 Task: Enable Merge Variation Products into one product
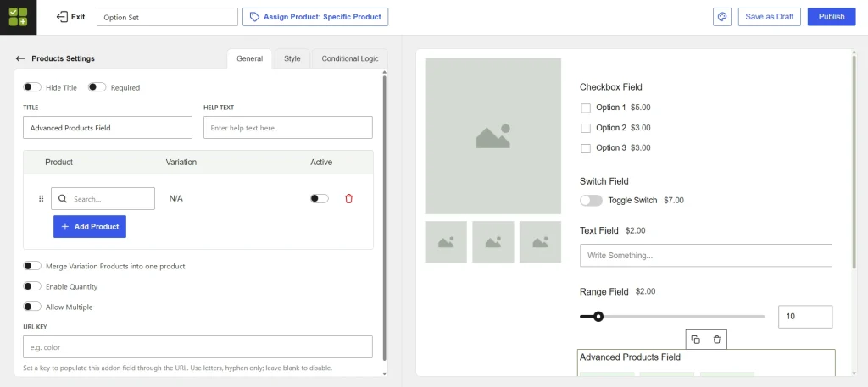pos(32,266)
